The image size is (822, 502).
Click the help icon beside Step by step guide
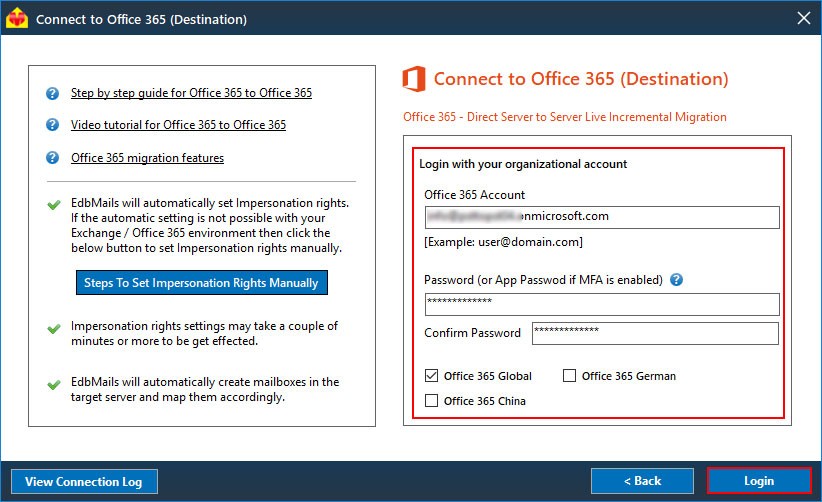coord(52,93)
